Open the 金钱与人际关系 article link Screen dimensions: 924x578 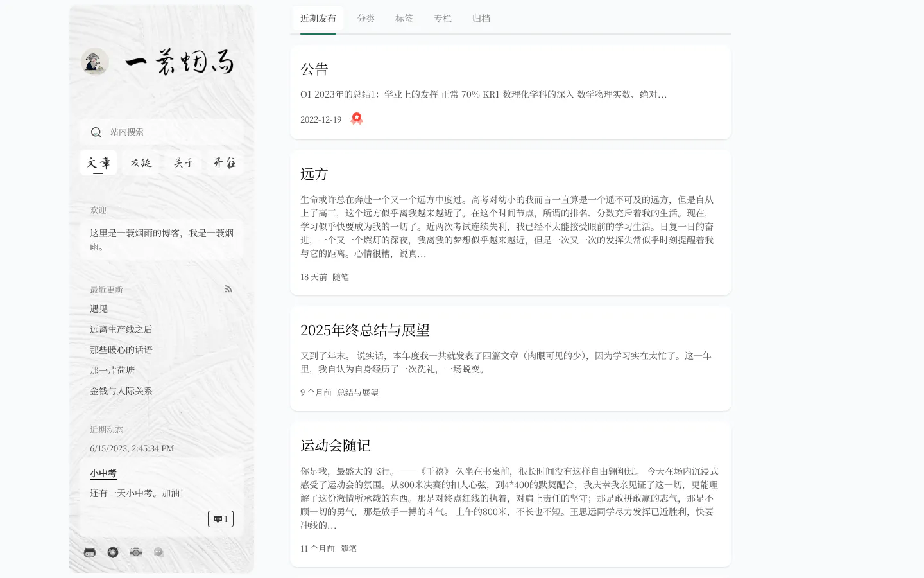click(x=121, y=391)
